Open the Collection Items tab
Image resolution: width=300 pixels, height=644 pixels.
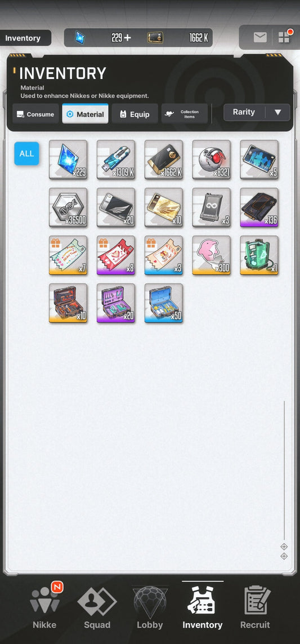pyautogui.click(x=184, y=114)
